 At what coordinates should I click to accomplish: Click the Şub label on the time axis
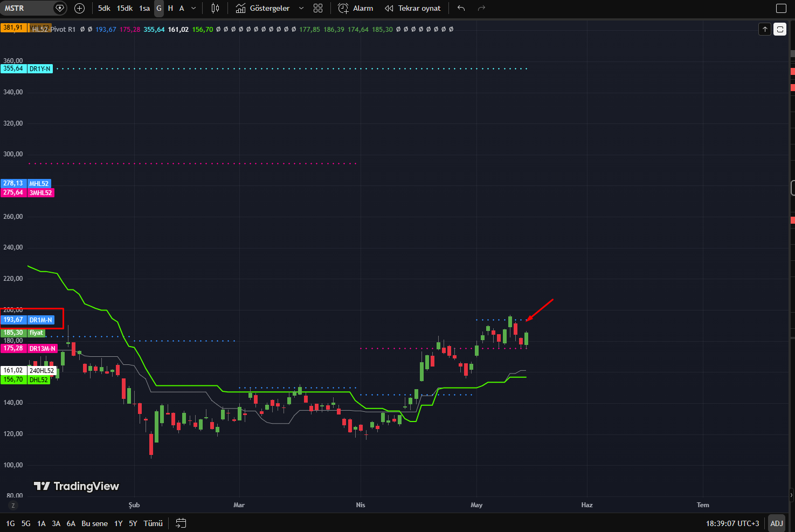pos(134,505)
